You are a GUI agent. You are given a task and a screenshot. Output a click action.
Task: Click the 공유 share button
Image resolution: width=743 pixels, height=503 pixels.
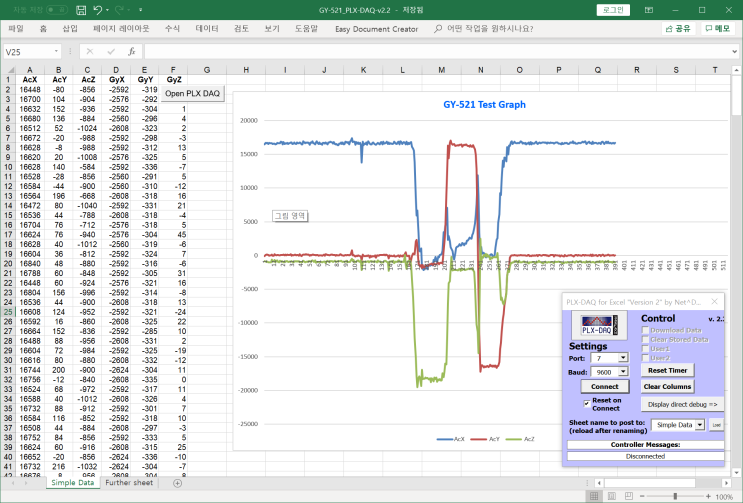678,29
